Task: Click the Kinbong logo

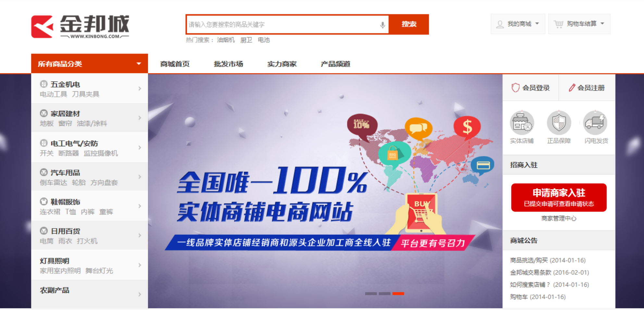Action: [80, 26]
